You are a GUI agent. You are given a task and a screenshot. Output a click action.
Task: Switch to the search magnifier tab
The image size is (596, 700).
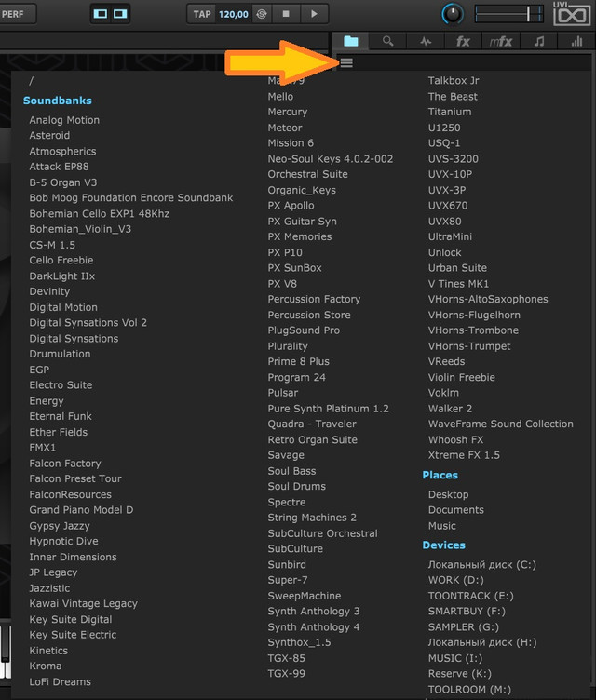pyautogui.click(x=387, y=41)
